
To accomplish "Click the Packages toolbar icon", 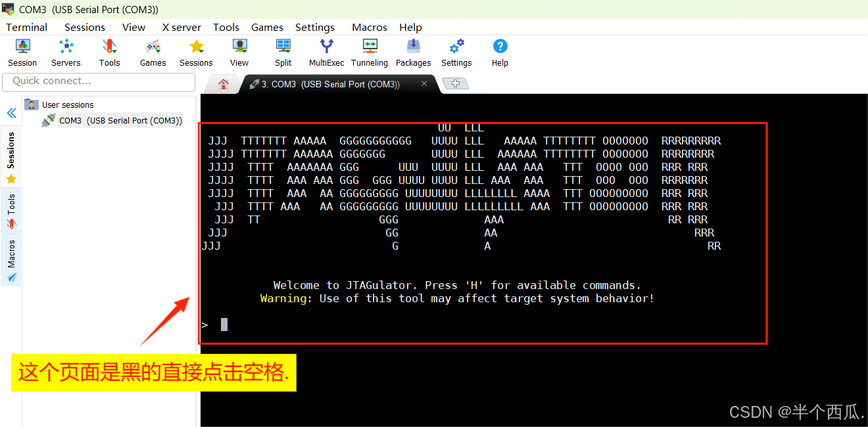I will (413, 53).
